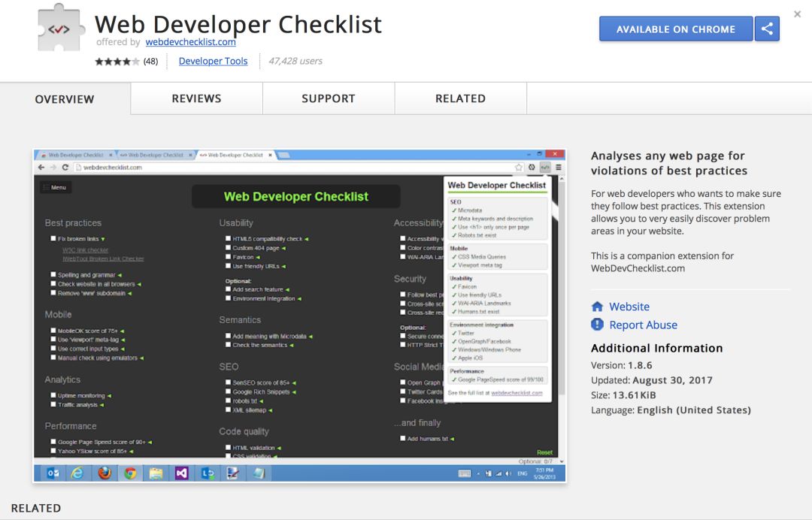Click Lync icon on preview taskbar
The height and width of the screenshot is (520, 812).
point(208,473)
